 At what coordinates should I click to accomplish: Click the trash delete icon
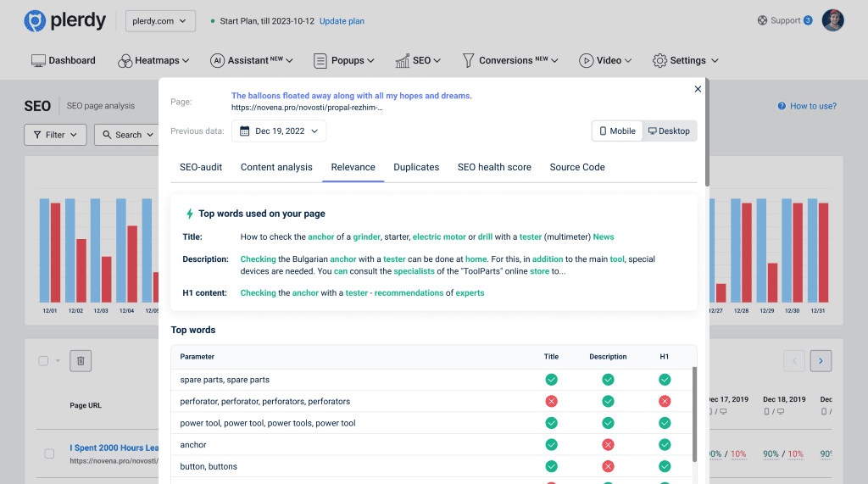click(x=81, y=361)
